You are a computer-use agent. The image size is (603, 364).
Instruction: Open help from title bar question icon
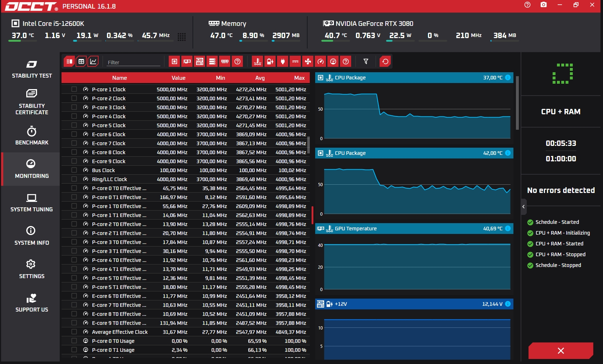(527, 5)
